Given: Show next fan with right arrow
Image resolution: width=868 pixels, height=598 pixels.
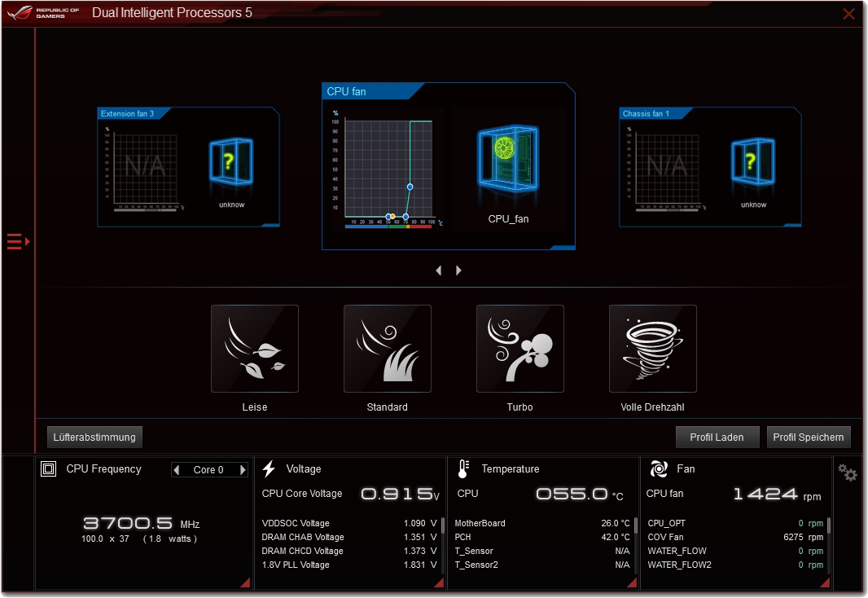Looking at the screenshot, I should (x=458, y=270).
